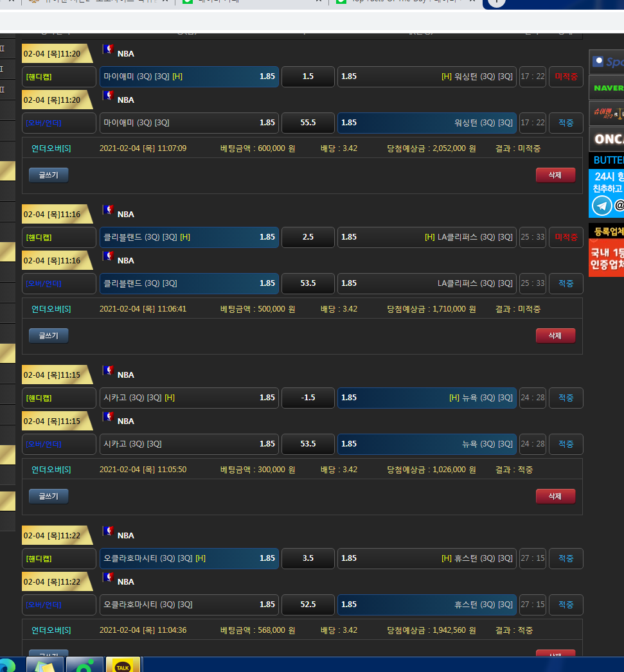Click 삭제 for the 600,000 won bet
624x672 pixels.
click(x=555, y=175)
